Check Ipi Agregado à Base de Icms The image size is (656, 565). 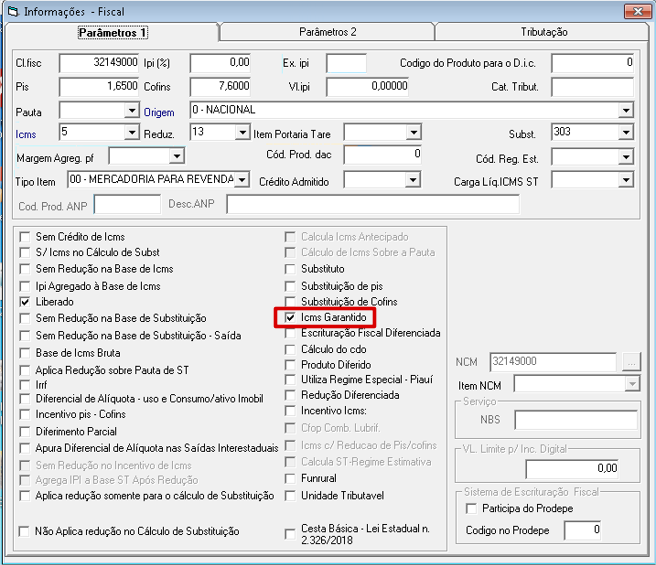[25, 286]
